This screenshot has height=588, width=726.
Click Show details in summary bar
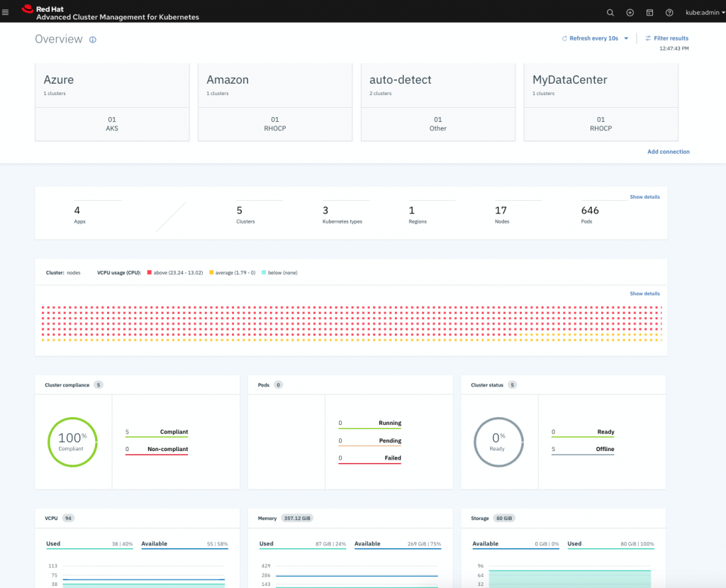point(644,197)
